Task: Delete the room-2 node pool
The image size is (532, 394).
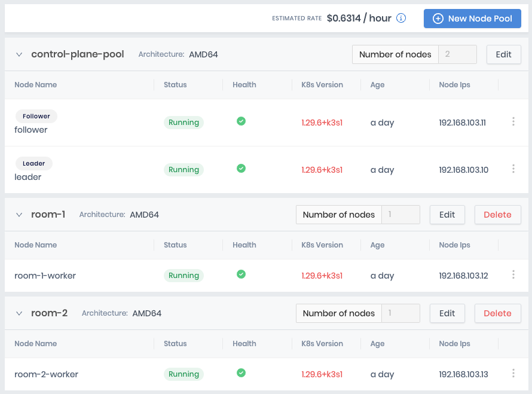Action: (x=497, y=313)
